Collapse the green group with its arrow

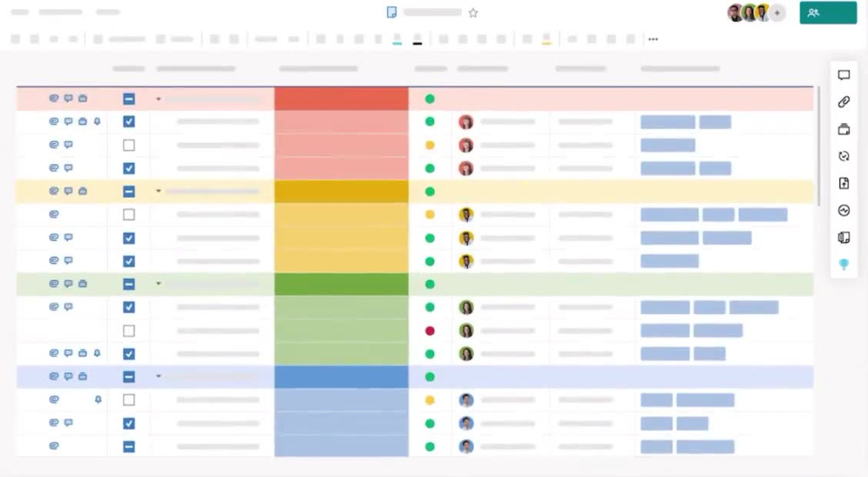[158, 284]
